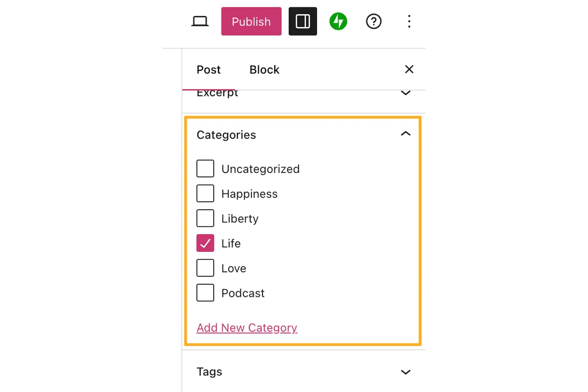This screenshot has height=392, width=588.
Task: Switch to the Post tab
Action: (x=209, y=70)
